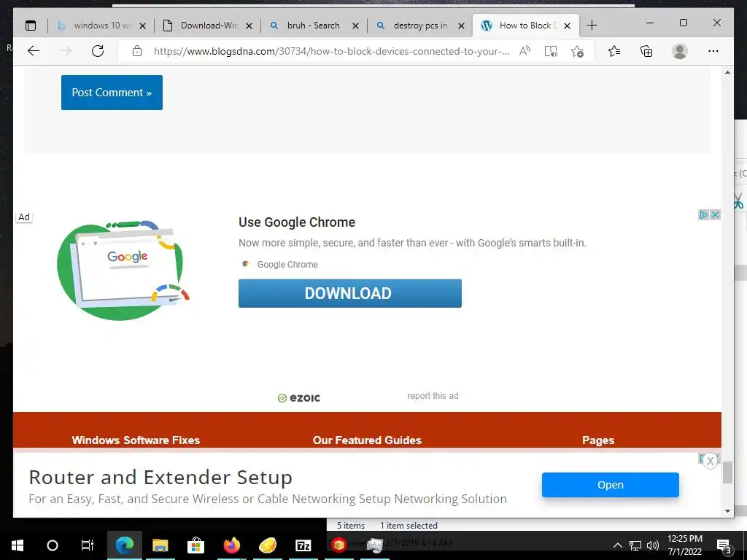747x560 pixels.
Task: Click Microsoft Edge taskbar icon
Action: (125, 545)
